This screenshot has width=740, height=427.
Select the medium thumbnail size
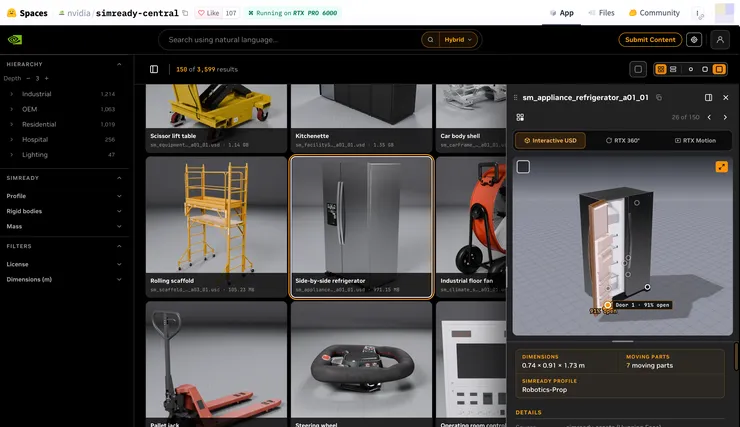click(x=705, y=69)
